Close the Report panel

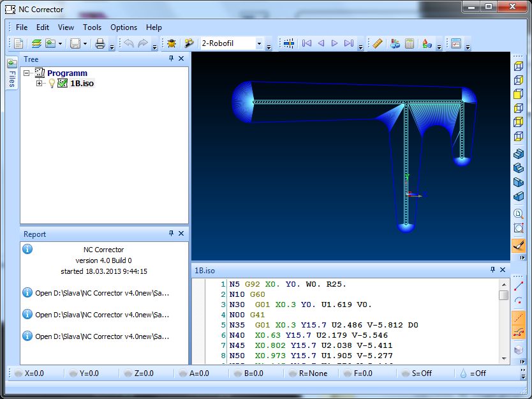tap(181, 233)
